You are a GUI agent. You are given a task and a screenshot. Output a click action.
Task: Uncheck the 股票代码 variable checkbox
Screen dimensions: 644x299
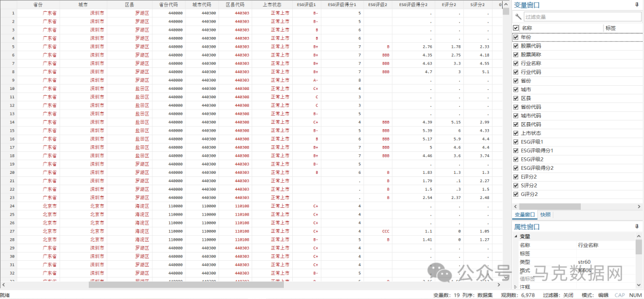click(516, 46)
